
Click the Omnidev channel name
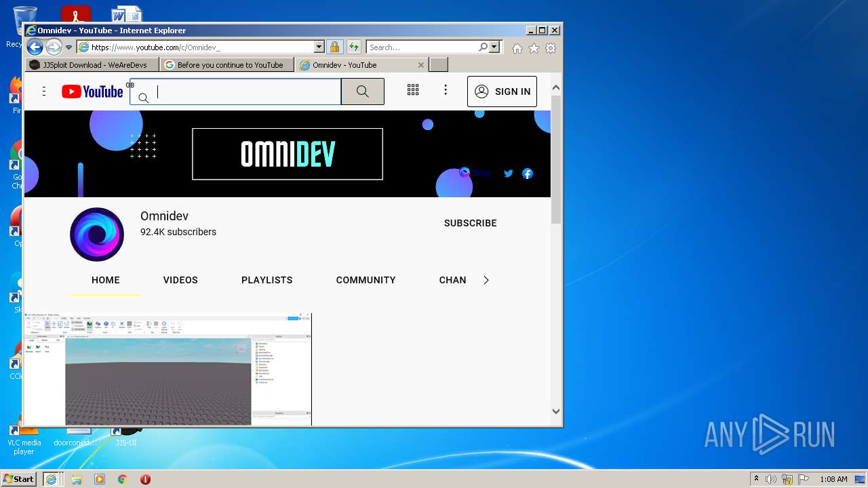pyautogui.click(x=164, y=216)
